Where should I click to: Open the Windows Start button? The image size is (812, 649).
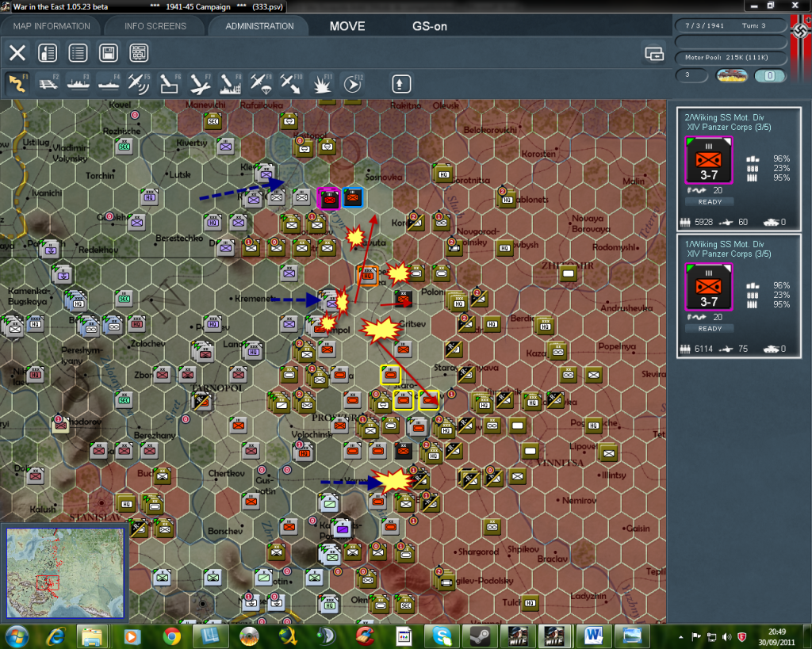17,636
